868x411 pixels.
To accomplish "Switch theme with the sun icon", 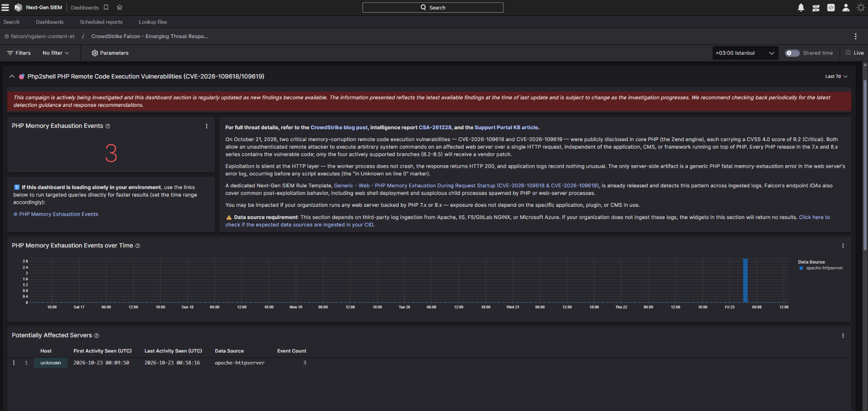I will (x=860, y=8).
